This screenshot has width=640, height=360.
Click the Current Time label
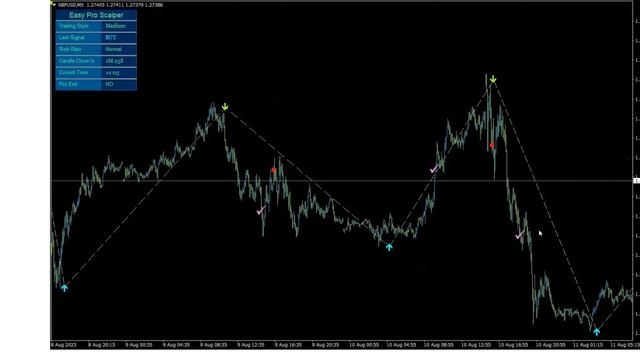pos(73,72)
